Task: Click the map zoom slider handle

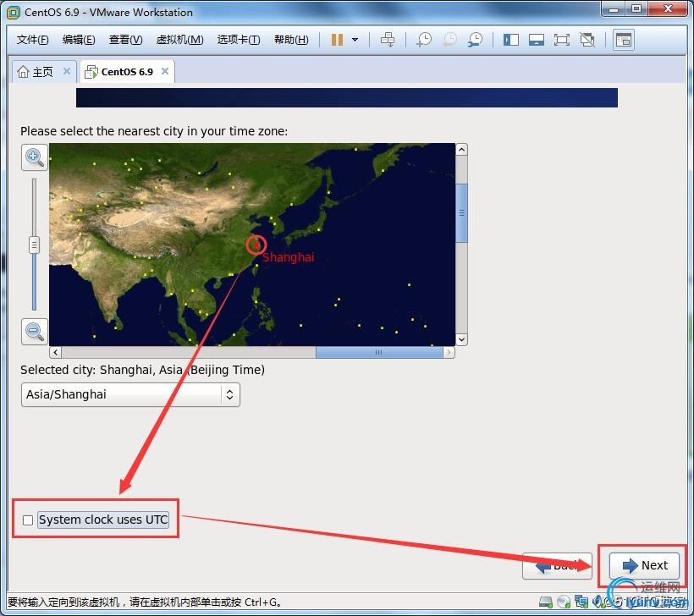Action: pyautogui.click(x=34, y=245)
